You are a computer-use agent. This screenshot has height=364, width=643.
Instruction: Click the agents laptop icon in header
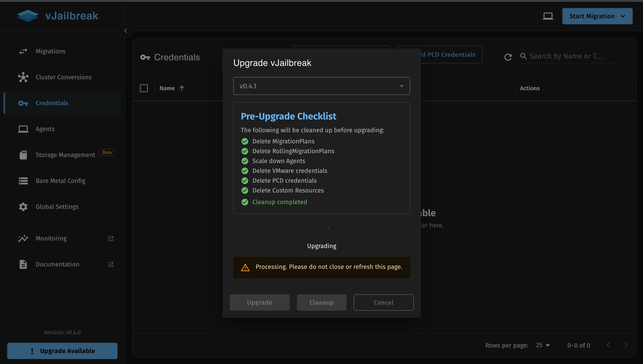(548, 16)
